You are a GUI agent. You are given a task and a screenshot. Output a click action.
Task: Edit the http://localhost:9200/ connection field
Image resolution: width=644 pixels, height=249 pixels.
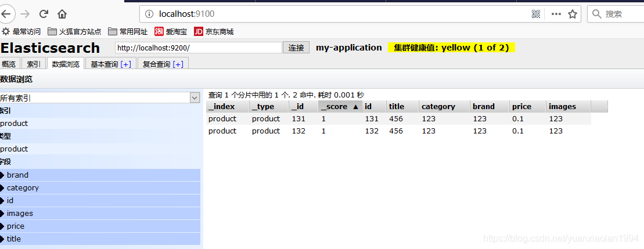point(199,48)
